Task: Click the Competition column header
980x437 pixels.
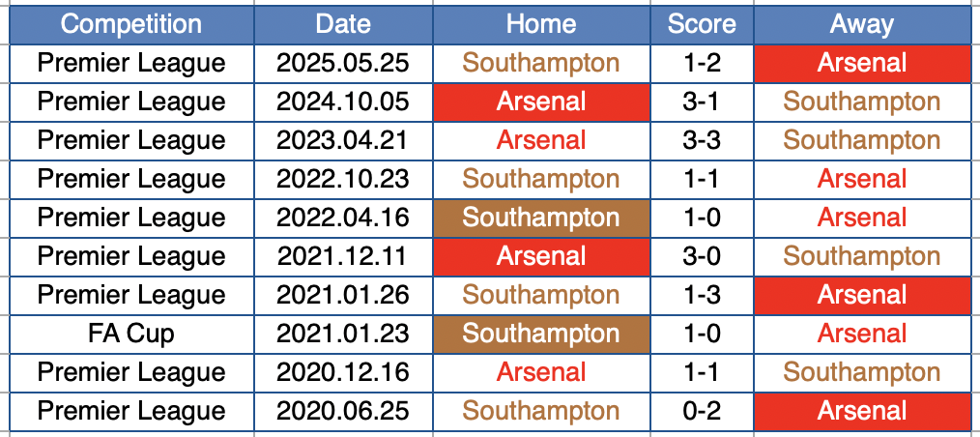Action: click(131, 24)
